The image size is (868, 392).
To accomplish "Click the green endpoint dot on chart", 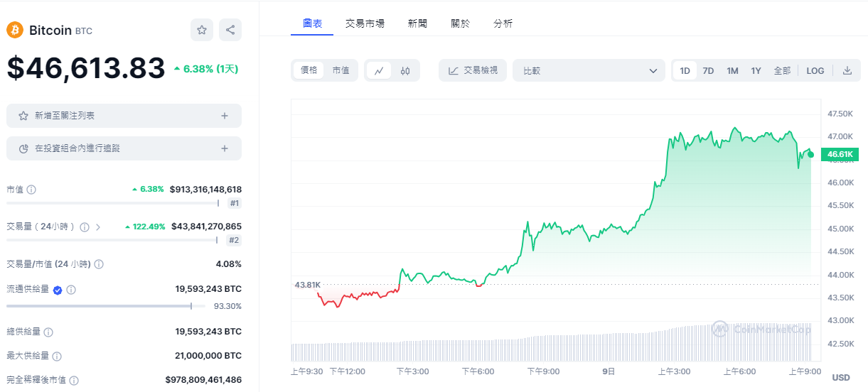I will (x=810, y=154).
